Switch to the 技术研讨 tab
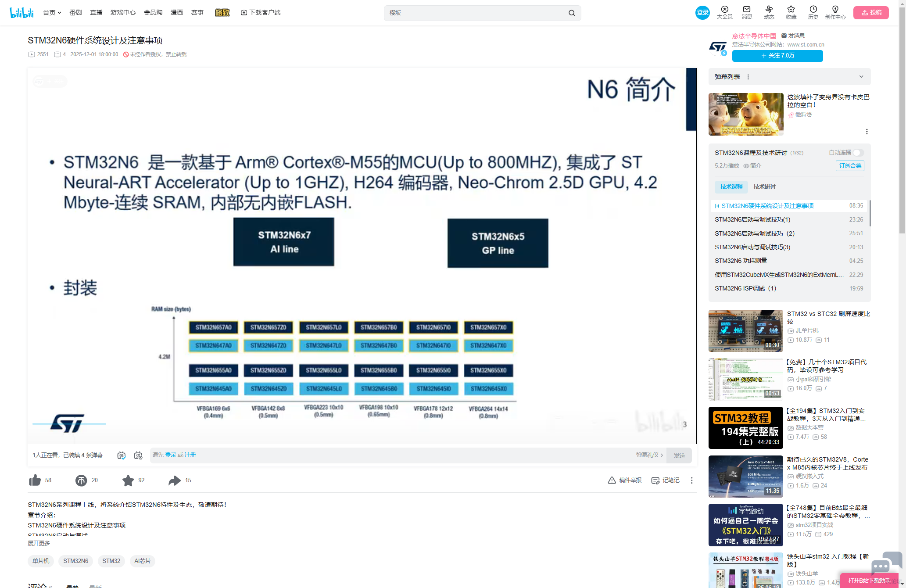Image resolution: width=906 pixels, height=588 pixels. [764, 186]
